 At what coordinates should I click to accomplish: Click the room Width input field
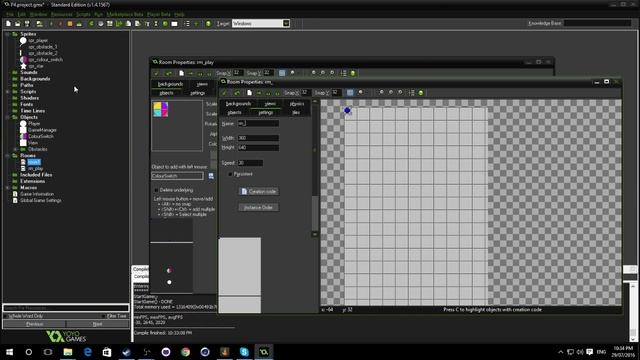(x=258, y=138)
